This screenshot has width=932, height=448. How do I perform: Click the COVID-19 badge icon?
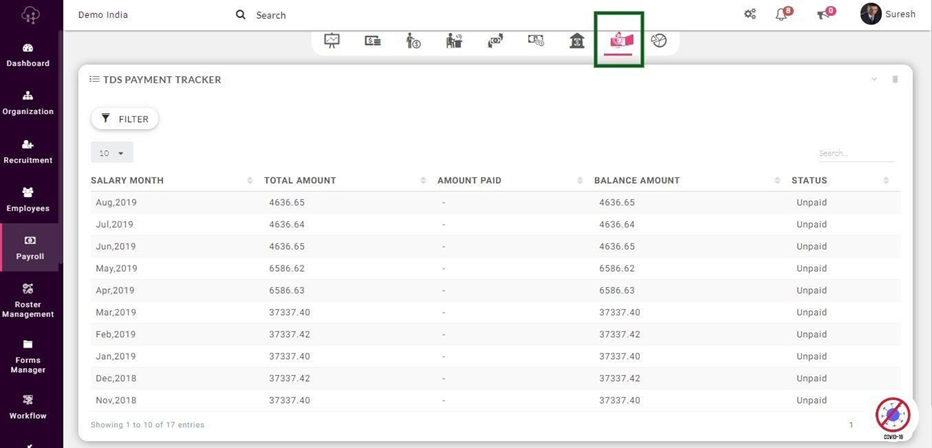(892, 416)
